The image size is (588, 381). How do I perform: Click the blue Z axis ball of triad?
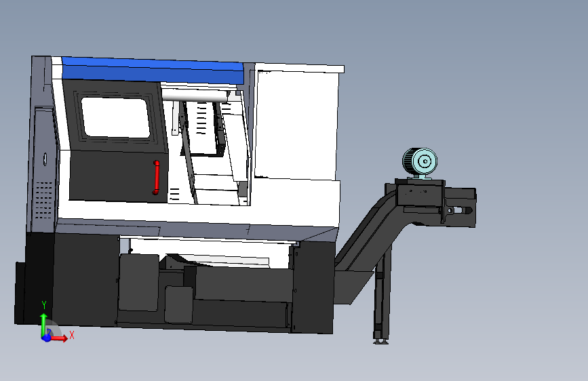coord(46,338)
